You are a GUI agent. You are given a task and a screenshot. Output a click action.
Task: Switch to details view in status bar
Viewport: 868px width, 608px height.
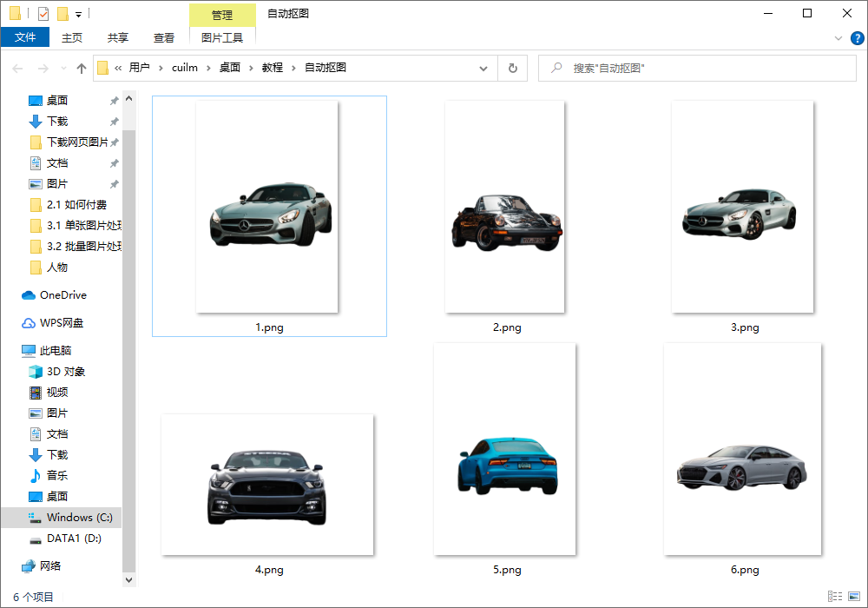click(x=835, y=597)
